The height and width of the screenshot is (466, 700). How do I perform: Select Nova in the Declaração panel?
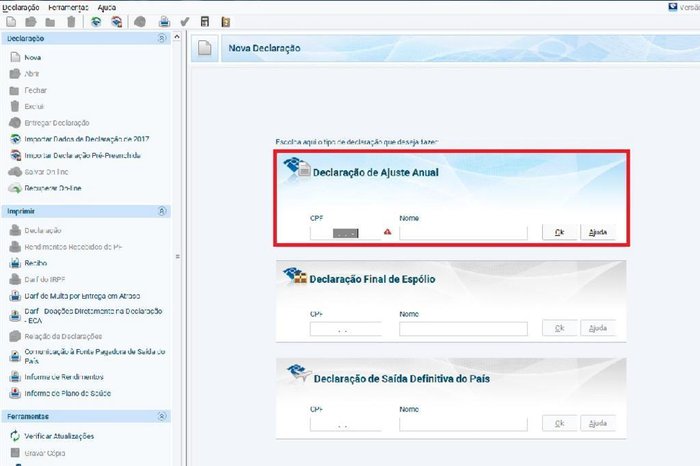33,57
